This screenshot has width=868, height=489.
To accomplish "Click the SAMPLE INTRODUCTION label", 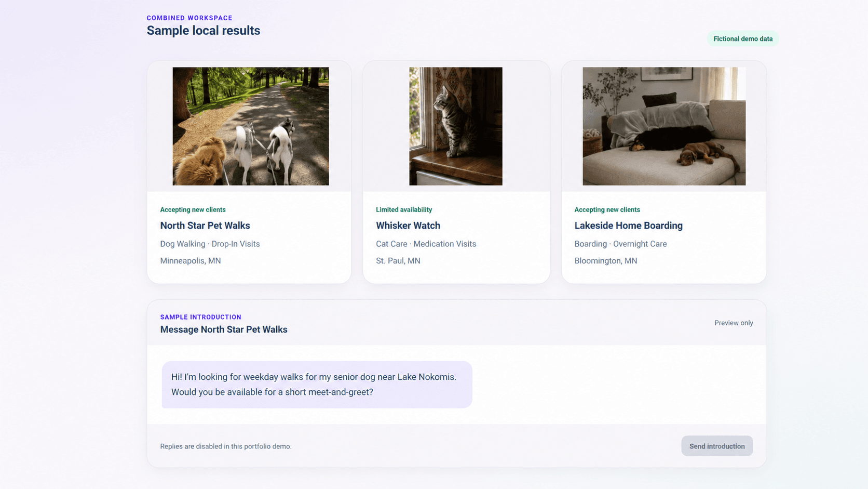I will pyautogui.click(x=200, y=317).
